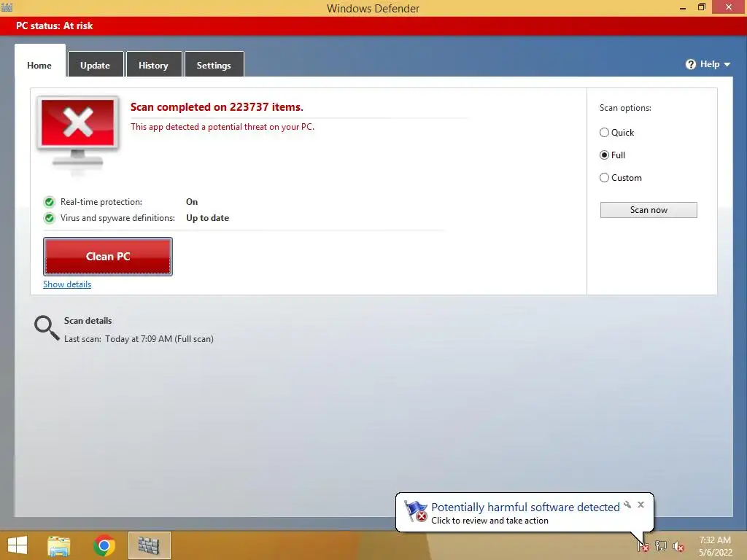Image resolution: width=747 pixels, height=560 pixels.
Task: Click the Help question mark icon
Action: coord(690,64)
